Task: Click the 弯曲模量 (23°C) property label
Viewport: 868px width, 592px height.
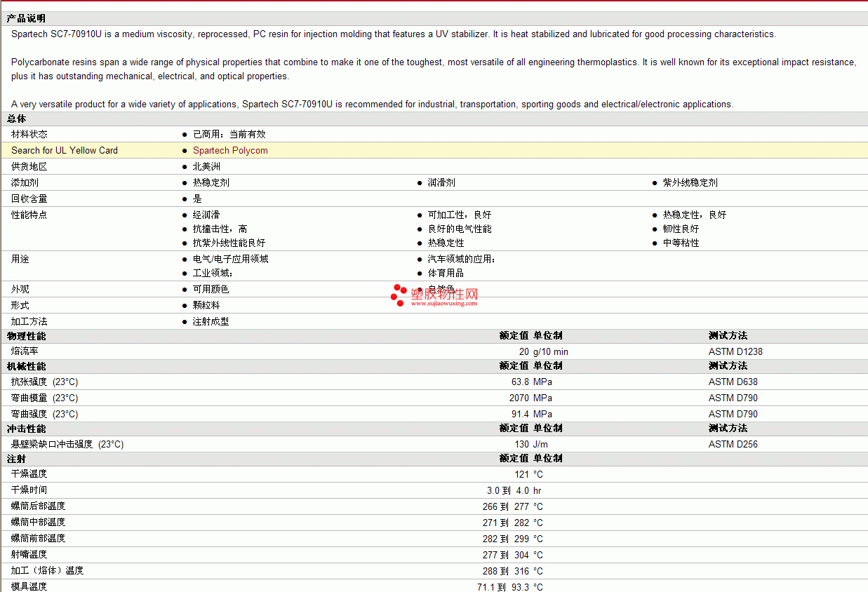Action: coord(45,398)
